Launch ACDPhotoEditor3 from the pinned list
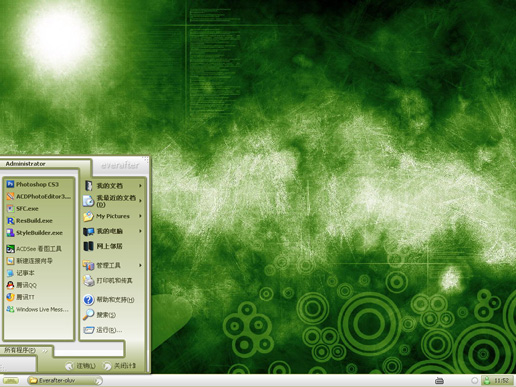The height and width of the screenshot is (387, 516). 38,196
